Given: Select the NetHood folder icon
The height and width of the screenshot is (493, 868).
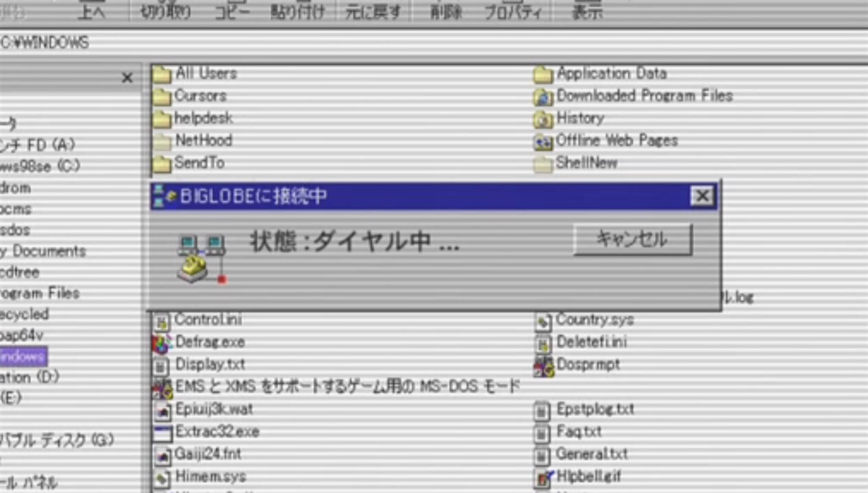Looking at the screenshot, I should pyautogui.click(x=161, y=141).
